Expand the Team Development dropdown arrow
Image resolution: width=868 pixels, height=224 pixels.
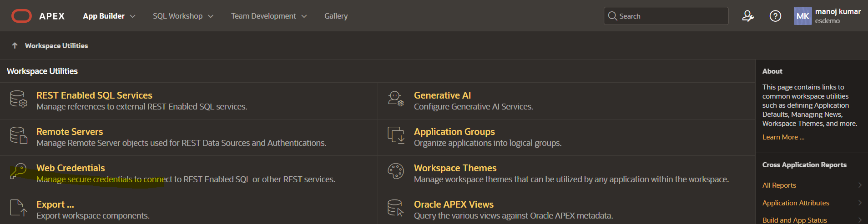304,16
